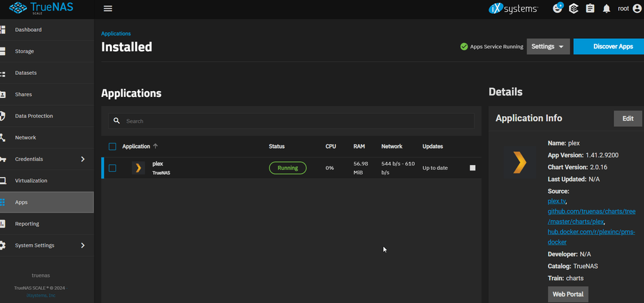This screenshot has width=644, height=303.
Task: Open the hamburger menu to collapse sidebar
Action: coord(108,9)
